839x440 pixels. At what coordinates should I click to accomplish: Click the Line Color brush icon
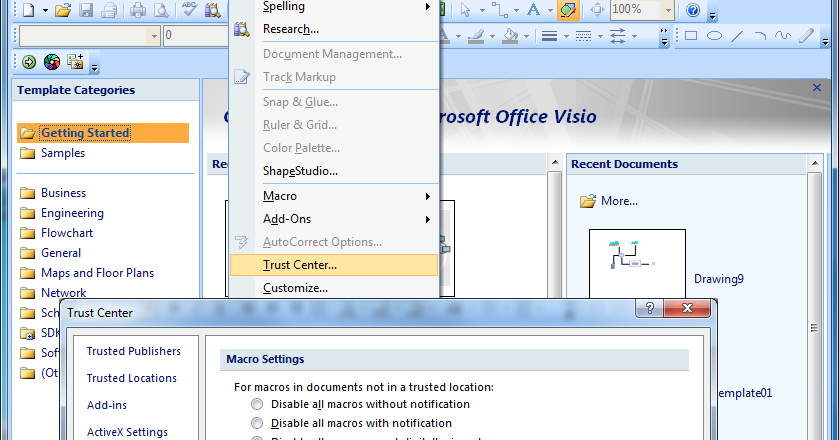[x=475, y=36]
